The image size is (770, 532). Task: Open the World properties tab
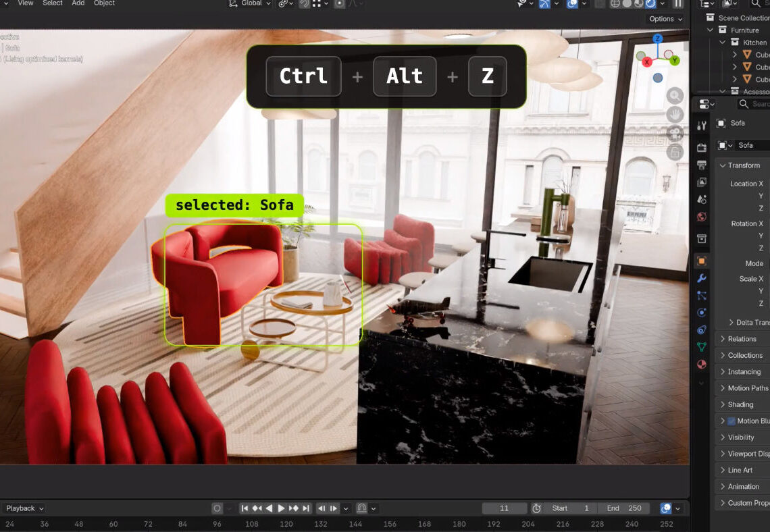702,217
